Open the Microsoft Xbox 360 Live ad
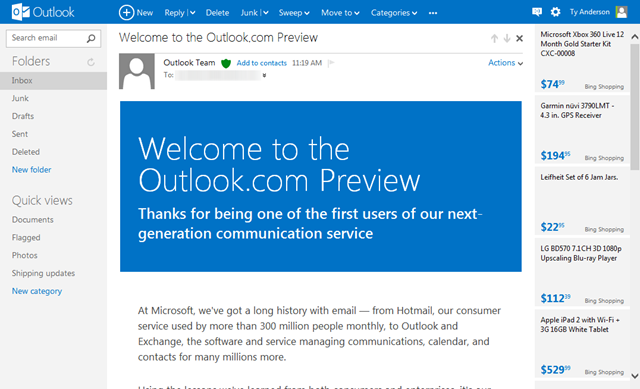 [582, 60]
